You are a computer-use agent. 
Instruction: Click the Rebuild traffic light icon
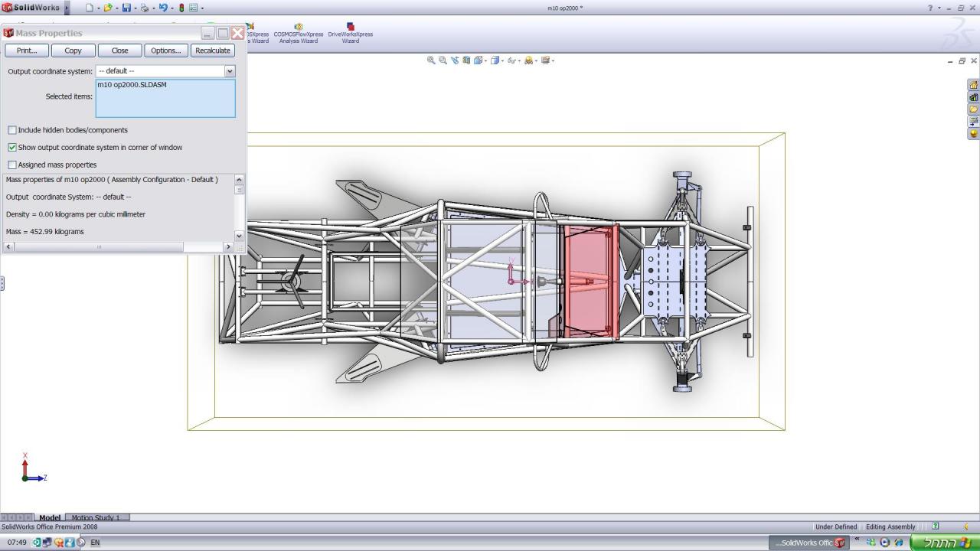(x=181, y=8)
